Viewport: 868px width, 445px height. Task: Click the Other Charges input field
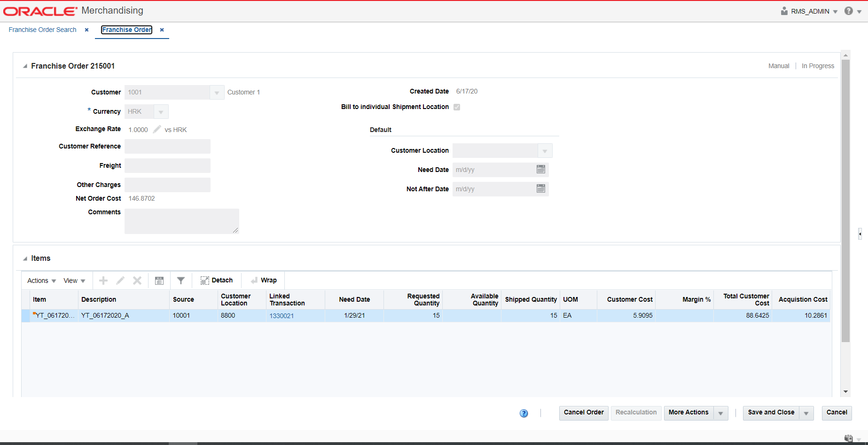[x=167, y=185]
